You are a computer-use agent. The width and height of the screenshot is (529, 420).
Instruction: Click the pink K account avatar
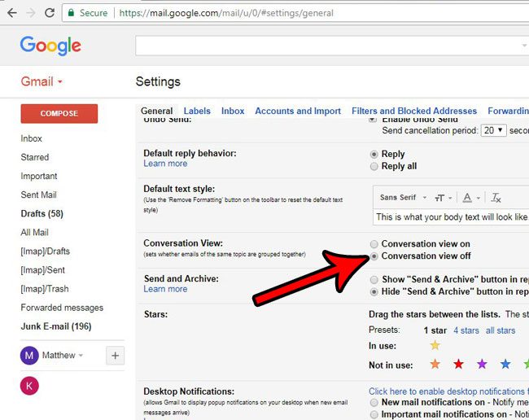(x=30, y=385)
